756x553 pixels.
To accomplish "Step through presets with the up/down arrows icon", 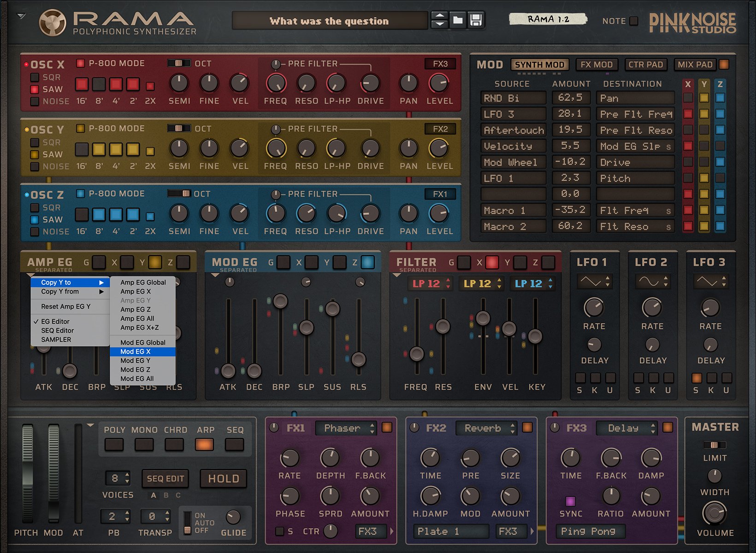I will (439, 20).
